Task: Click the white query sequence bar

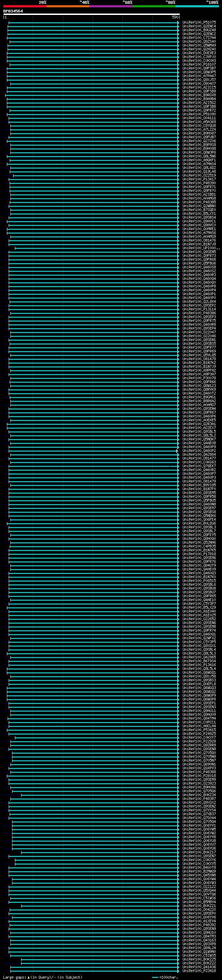Action: pyautogui.click(x=92, y=14)
